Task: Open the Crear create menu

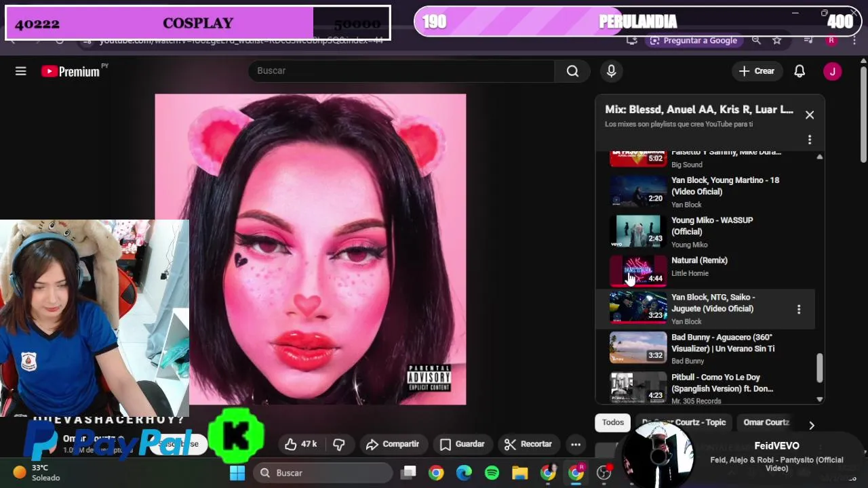Action: (x=757, y=71)
